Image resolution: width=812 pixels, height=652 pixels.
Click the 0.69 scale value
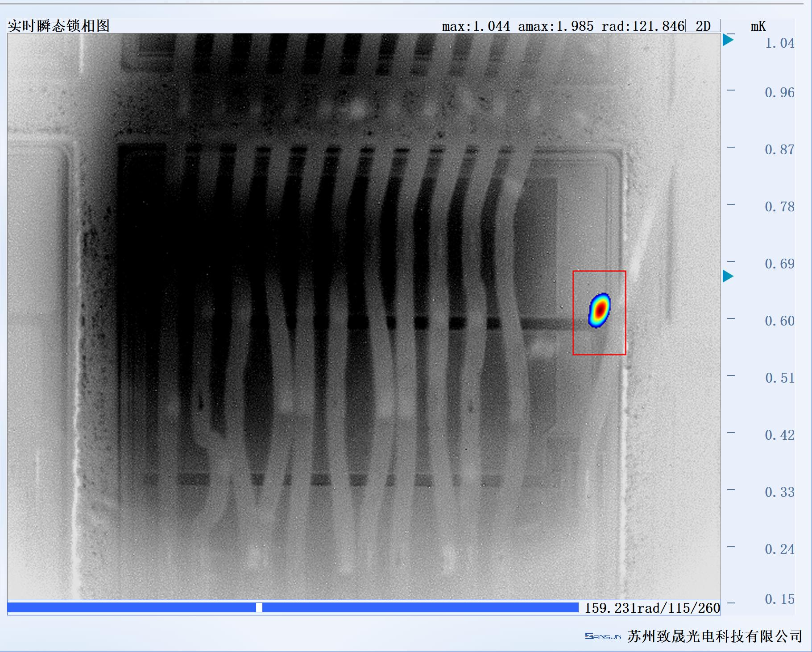(779, 264)
